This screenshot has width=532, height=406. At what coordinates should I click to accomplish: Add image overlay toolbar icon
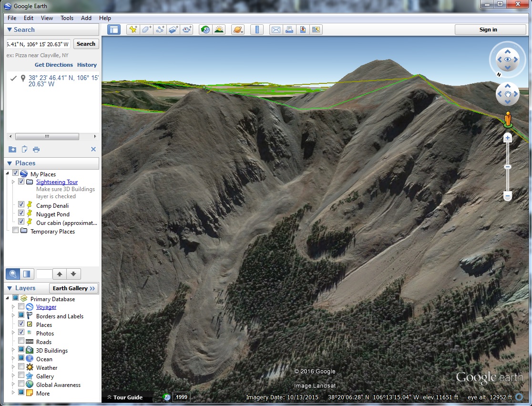point(174,30)
